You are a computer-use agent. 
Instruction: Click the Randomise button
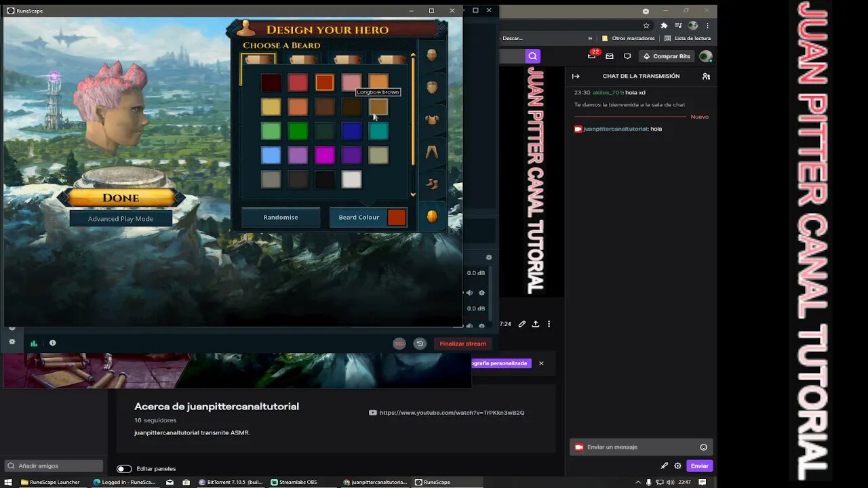[x=281, y=218]
